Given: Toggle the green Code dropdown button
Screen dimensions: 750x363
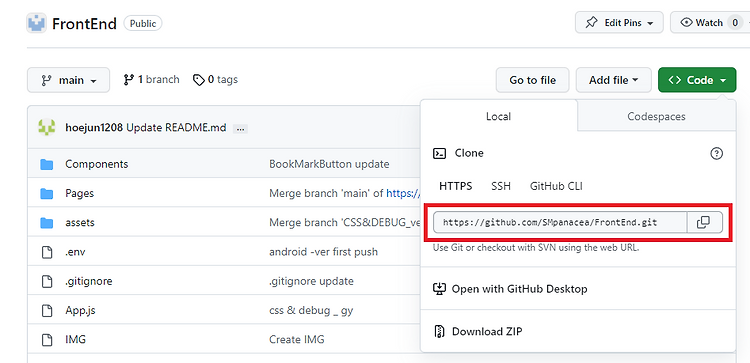Looking at the screenshot, I should point(697,80).
